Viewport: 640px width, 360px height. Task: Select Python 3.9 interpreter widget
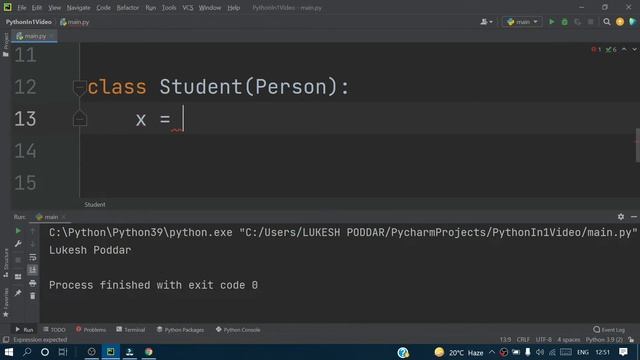click(x=604, y=340)
